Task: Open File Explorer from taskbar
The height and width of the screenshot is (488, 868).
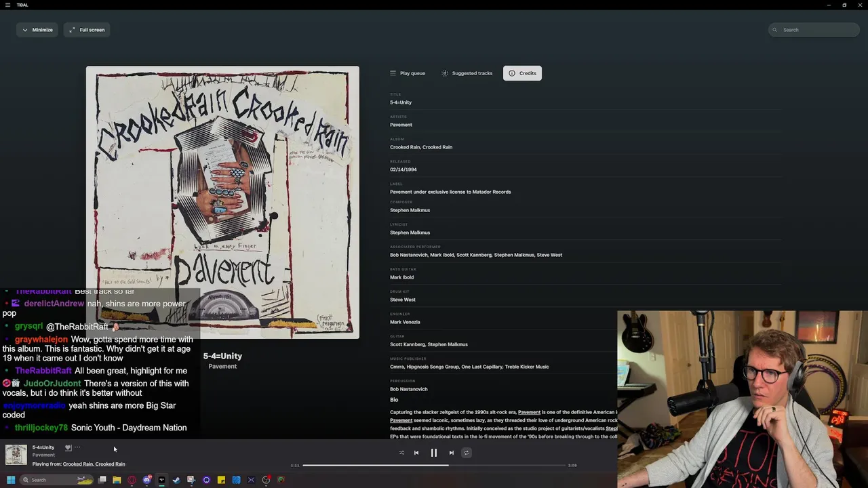Action: (x=117, y=480)
